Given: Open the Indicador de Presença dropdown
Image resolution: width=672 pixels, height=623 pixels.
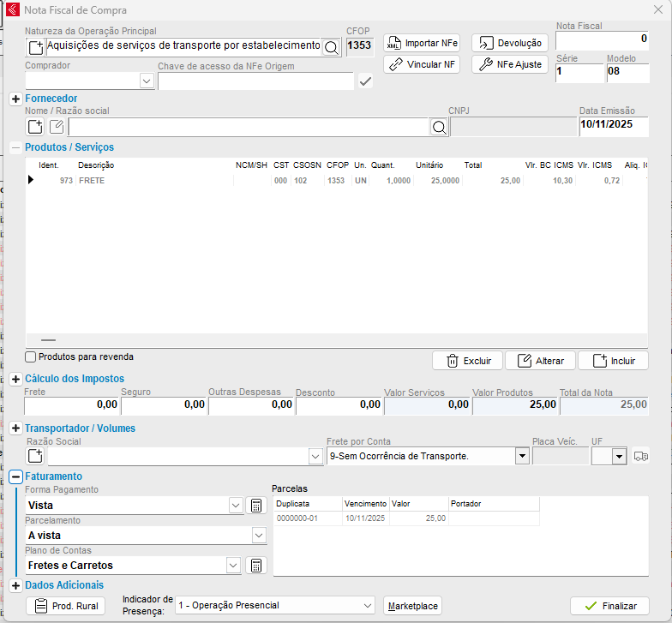Looking at the screenshot, I should (367, 606).
